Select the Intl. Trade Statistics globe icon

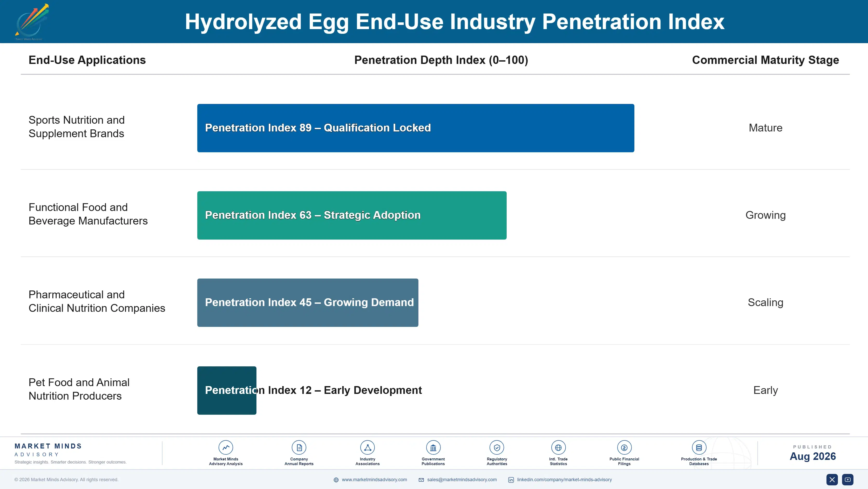pyautogui.click(x=558, y=447)
